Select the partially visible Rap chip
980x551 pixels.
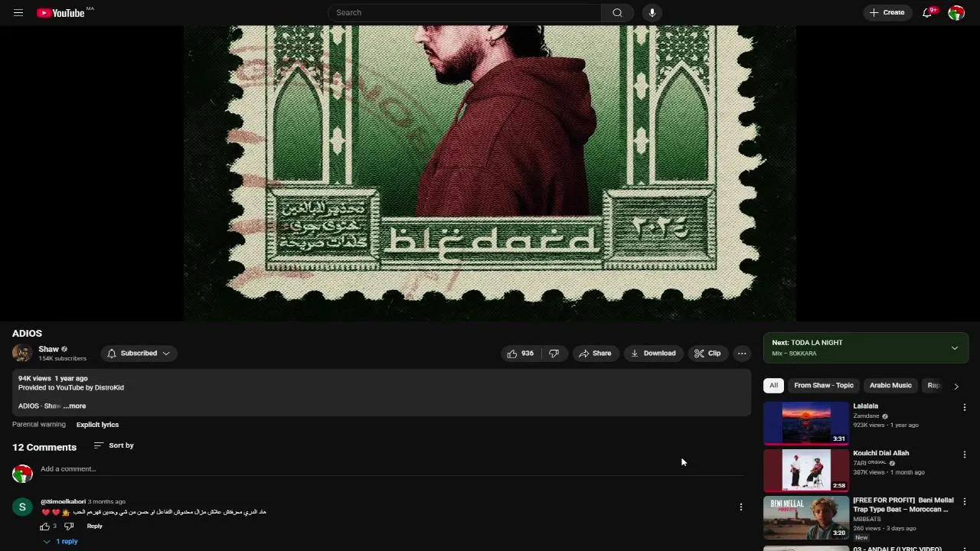[933, 386]
